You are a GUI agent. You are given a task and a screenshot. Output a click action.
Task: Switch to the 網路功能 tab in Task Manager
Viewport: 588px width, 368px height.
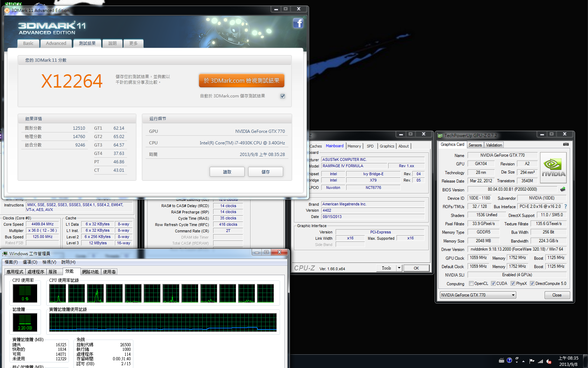pos(90,272)
